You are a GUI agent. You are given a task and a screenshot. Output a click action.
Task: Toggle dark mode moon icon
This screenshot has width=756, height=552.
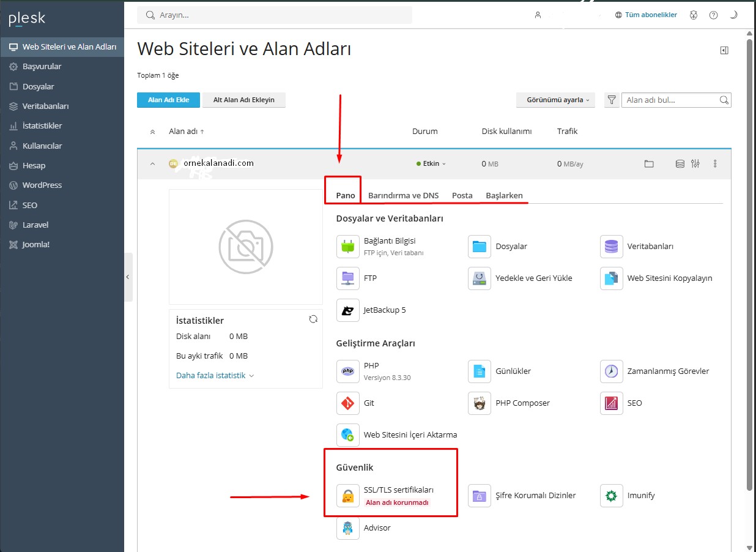tap(733, 15)
